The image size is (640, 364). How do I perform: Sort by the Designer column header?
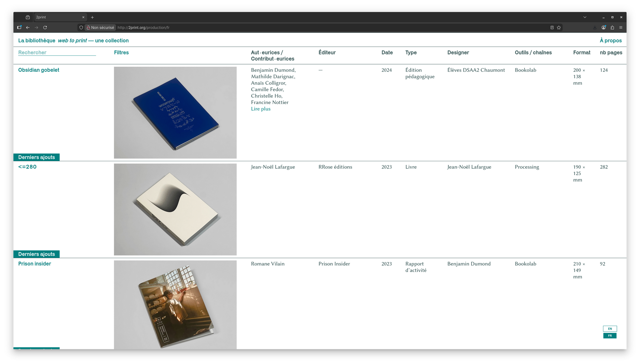pos(458,53)
